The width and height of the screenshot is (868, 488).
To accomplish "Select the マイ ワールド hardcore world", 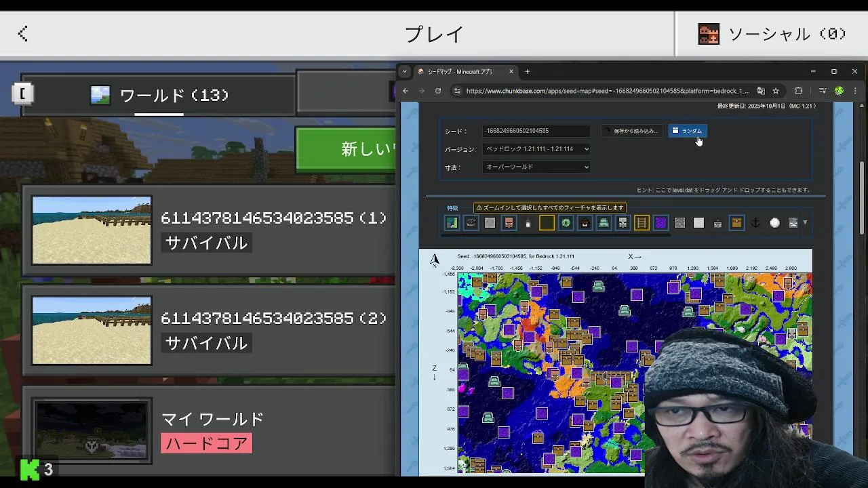I will [x=210, y=430].
